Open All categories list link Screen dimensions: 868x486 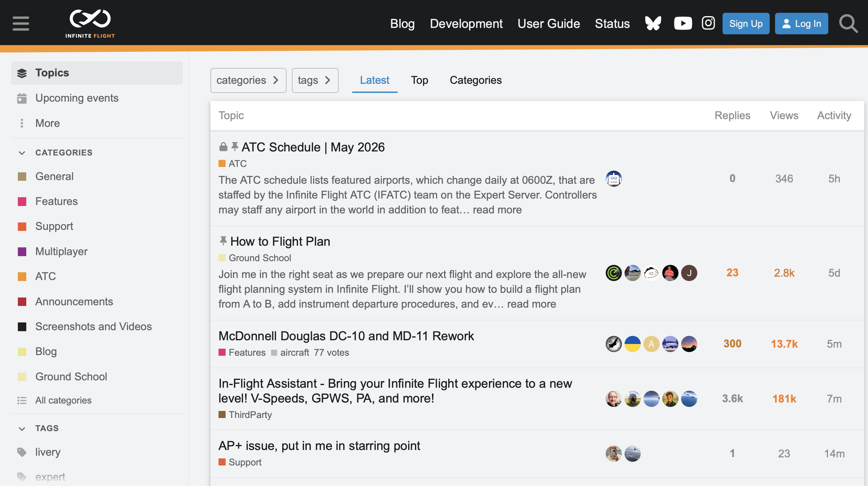(63, 400)
